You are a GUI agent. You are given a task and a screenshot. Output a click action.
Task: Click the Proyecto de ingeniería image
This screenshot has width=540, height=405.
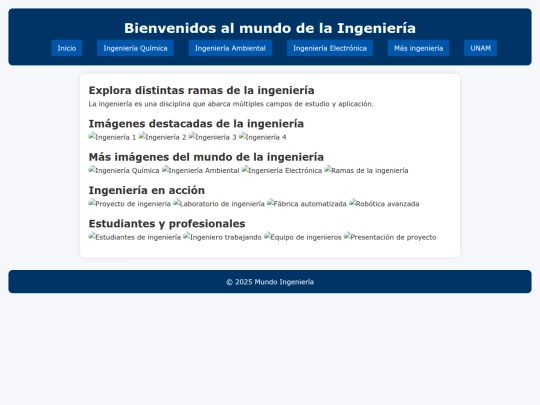129,204
